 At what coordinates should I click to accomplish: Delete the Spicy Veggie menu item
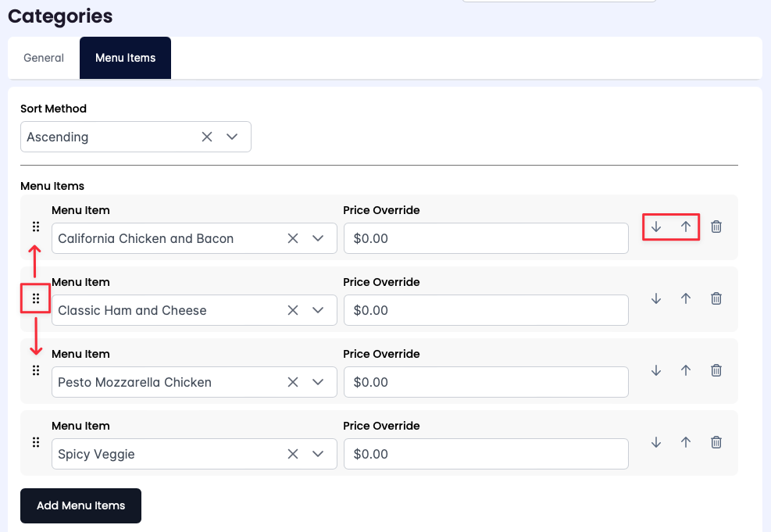tap(716, 441)
